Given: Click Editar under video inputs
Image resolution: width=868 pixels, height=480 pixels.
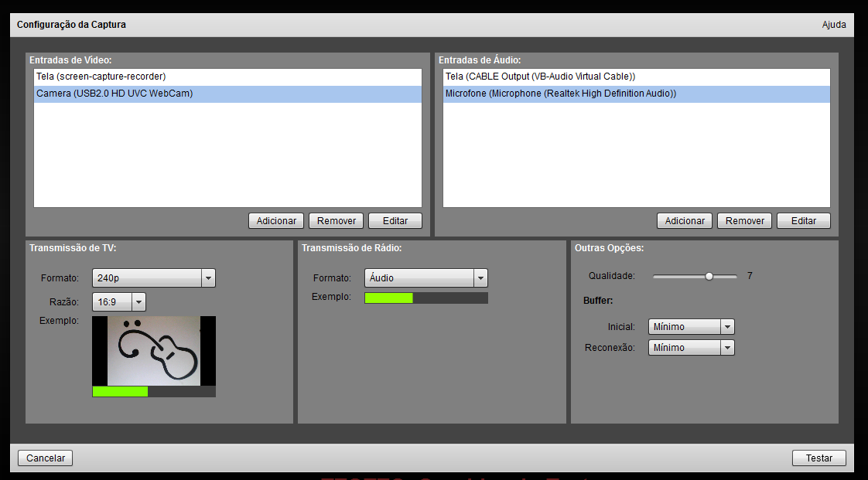Looking at the screenshot, I should tap(395, 221).
